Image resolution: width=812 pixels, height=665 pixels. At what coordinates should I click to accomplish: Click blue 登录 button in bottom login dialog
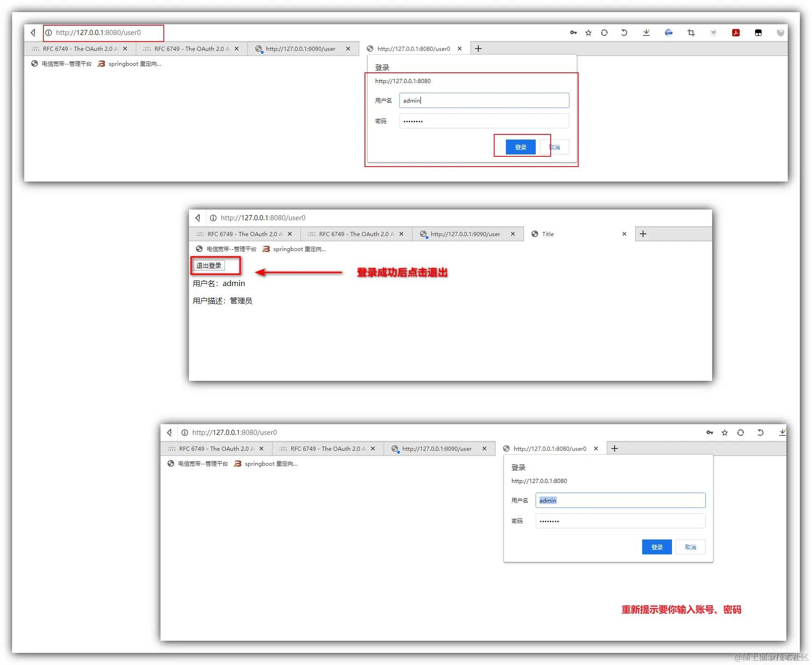(x=657, y=547)
